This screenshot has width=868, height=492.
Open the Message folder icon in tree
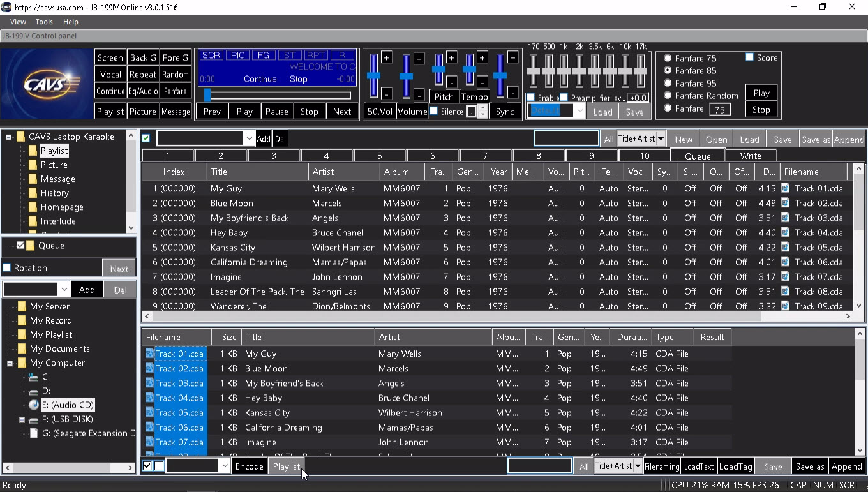33,179
